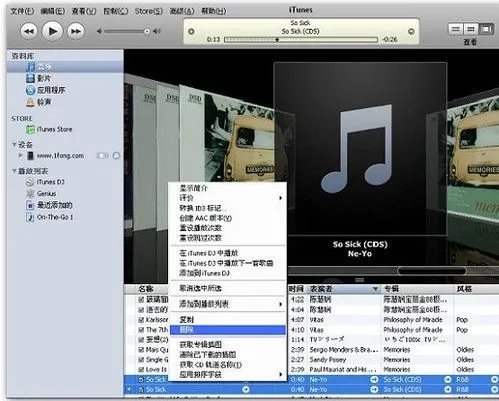Viewport: 499px width, 401px height.
Task: Uncheck the The 7th song checkbox
Action: point(141,330)
